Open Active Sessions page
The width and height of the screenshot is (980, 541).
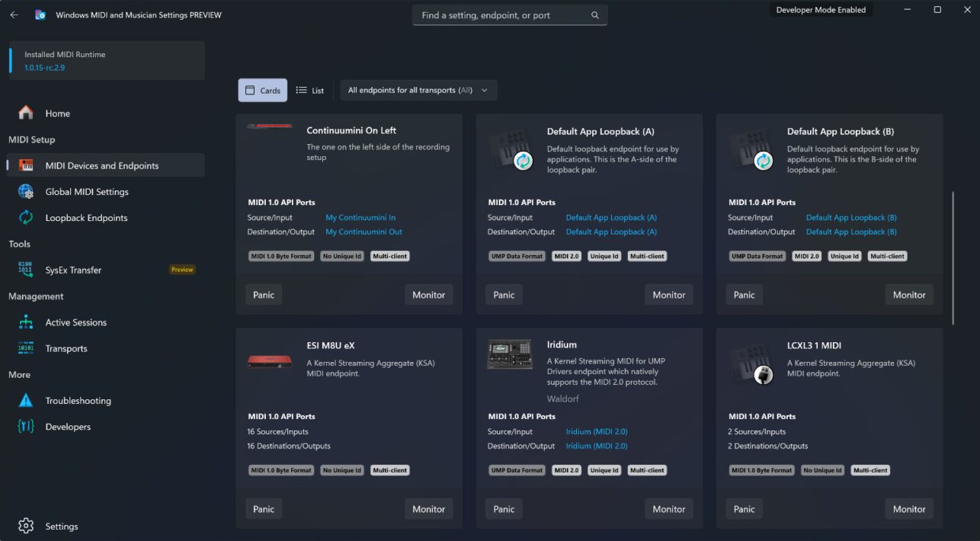[105, 322]
